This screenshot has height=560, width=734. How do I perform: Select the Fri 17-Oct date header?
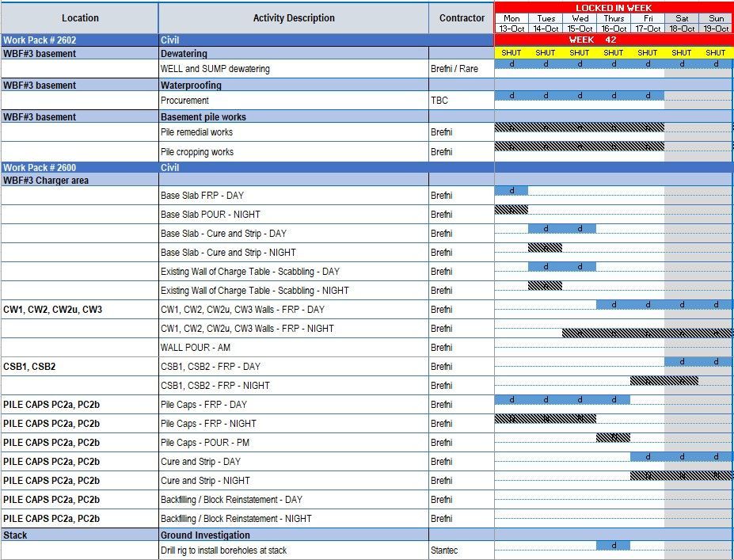[x=648, y=24]
